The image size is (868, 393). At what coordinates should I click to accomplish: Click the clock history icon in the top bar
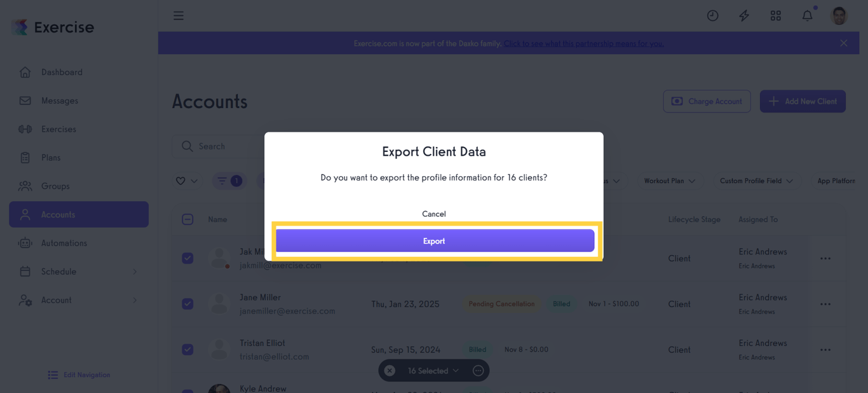click(712, 15)
